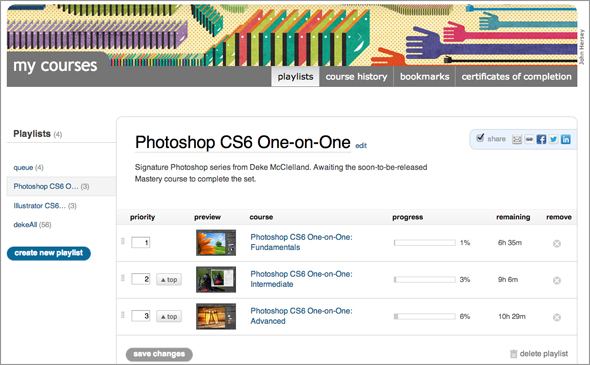The width and height of the screenshot is (590, 365).
Task: Click the my courses heading
Action: [55, 65]
